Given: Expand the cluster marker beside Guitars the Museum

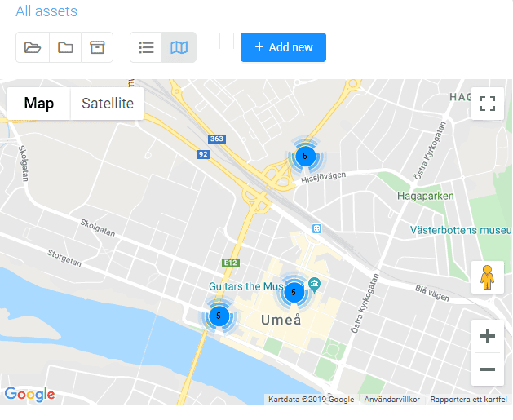Looking at the screenshot, I should point(294,291).
